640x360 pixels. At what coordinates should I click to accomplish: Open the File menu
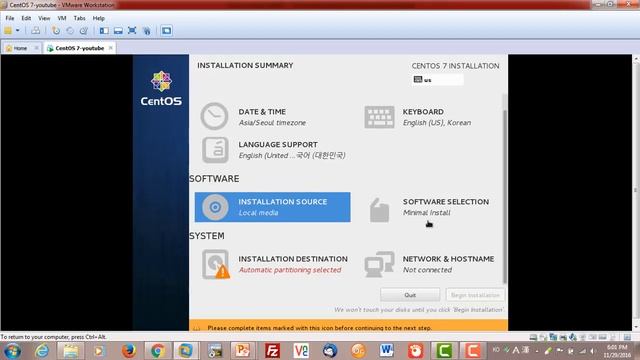[x=10, y=18]
